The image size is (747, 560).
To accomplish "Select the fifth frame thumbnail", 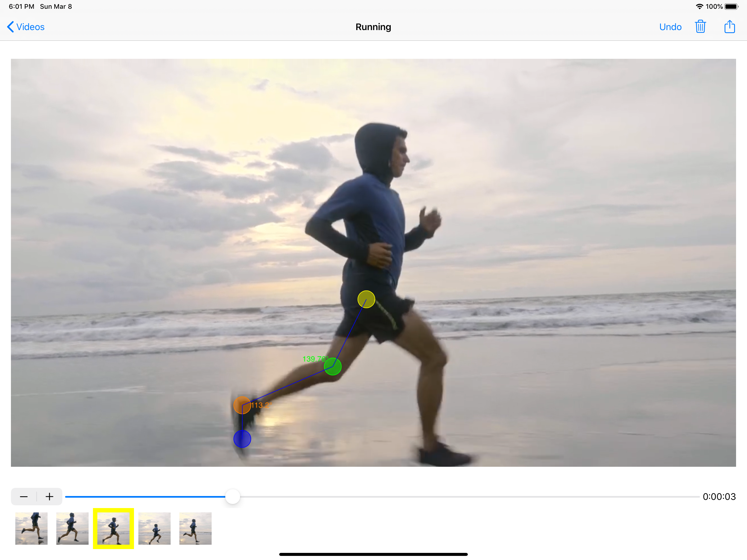I will pyautogui.click(x=195, y=529).
